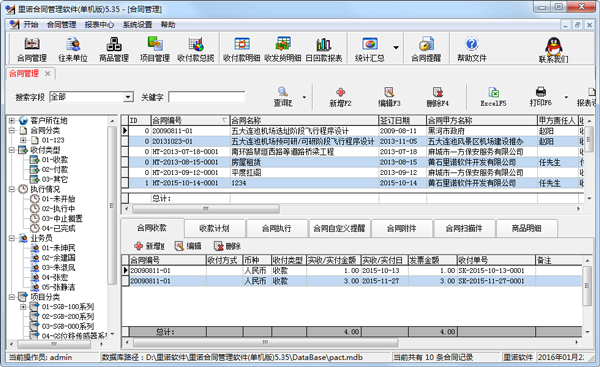Viewport: 600px width, 367px height.
Task: Export with ExcelF5 icon
Action: (x=494, y=96)
